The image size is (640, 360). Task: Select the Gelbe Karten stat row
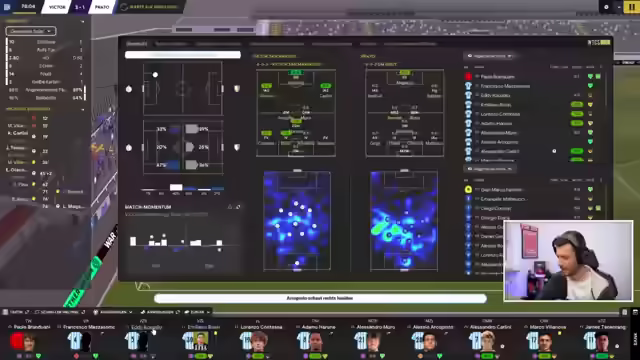point(45,82)
